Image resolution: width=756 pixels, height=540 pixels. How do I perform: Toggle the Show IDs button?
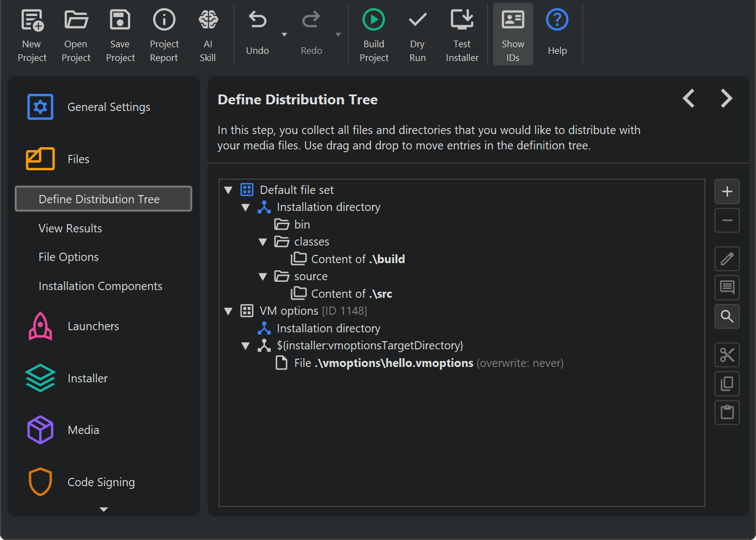coord(513,35)
